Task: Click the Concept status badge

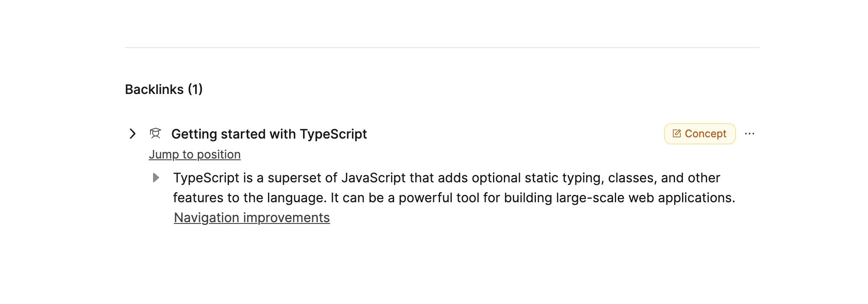Action: (699, 134)
